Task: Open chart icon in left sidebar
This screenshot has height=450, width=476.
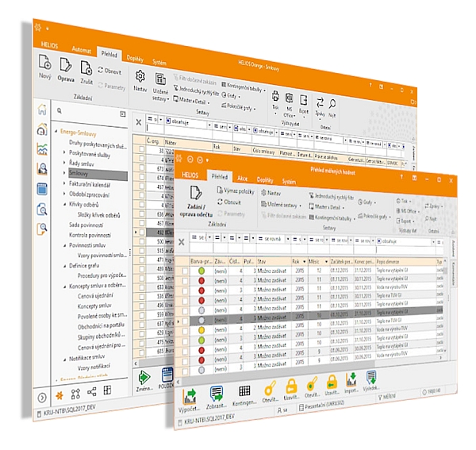Action: point(42,149)
